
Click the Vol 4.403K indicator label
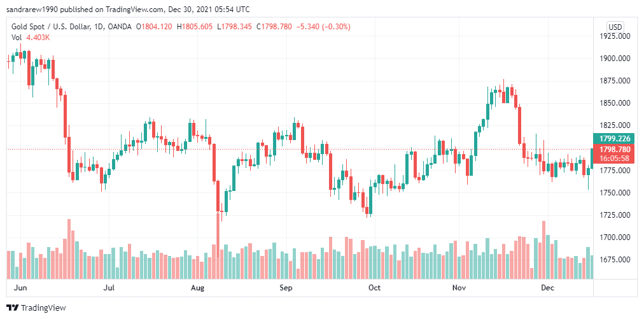click(x=31, y=38)
